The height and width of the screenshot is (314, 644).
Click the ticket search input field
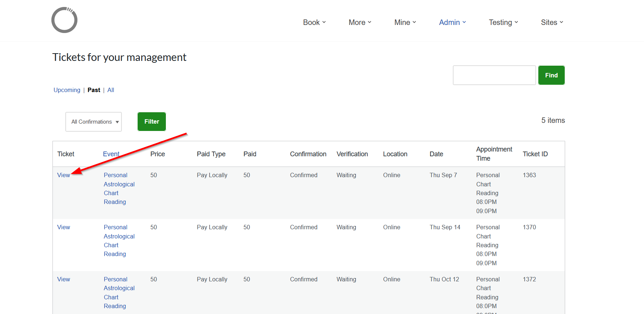coord(494,75)
